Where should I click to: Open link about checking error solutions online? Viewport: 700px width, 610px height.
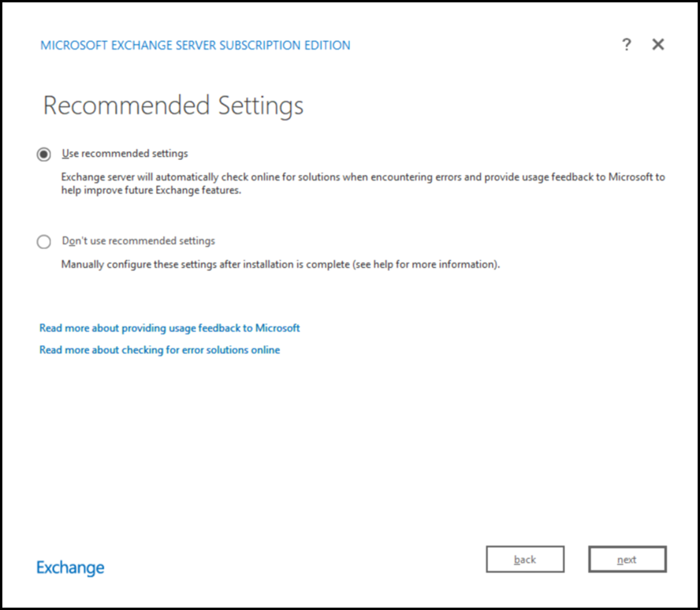tap(159, 350)
